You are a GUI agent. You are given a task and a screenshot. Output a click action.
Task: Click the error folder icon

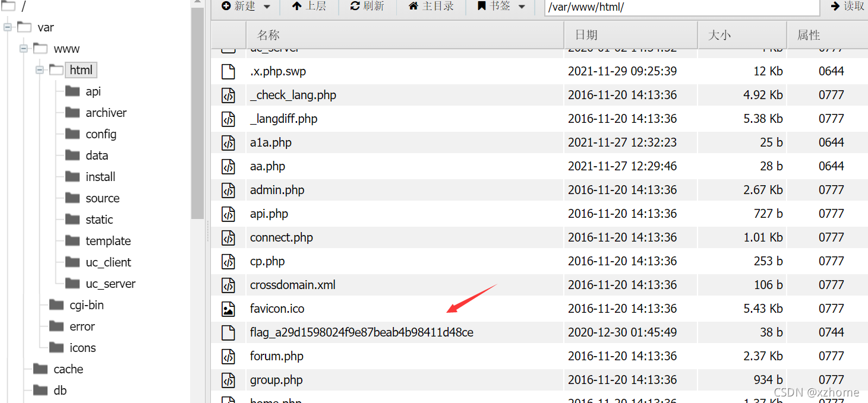[x=56, y=326]
